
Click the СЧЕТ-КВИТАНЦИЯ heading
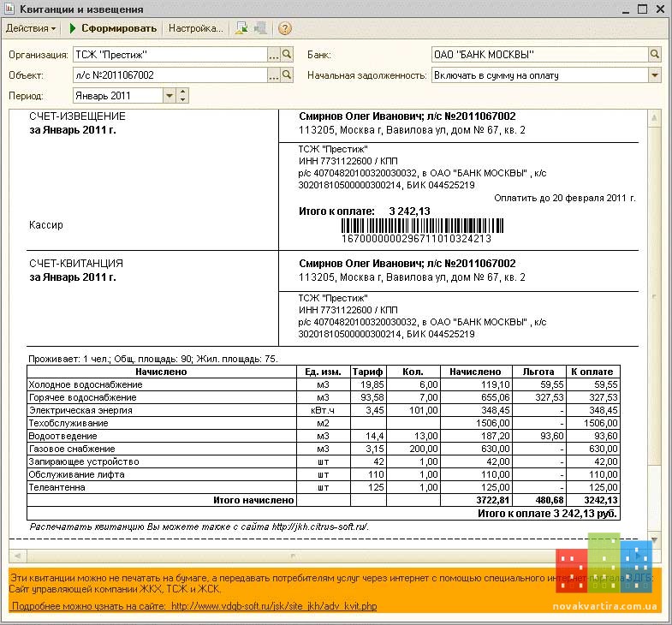tap(76, 263)
